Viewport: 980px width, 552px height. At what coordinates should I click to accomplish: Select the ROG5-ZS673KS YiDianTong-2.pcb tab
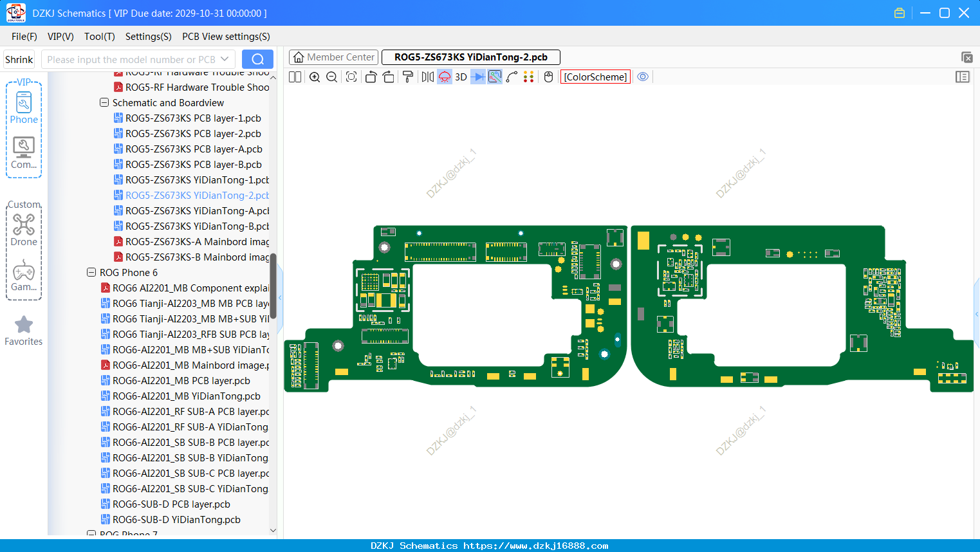tap(471, 57)
